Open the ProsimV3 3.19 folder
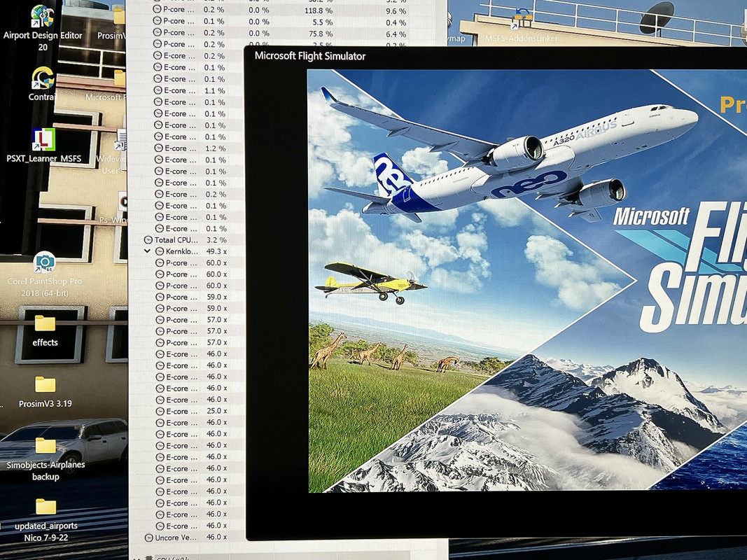Image resolution: width=747 pixels, height=560 pixels. coord(46,391)
